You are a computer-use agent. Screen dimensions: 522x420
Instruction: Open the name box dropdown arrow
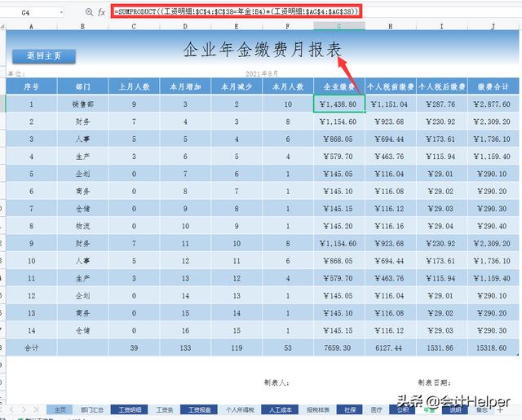click(x=62, y=12)
